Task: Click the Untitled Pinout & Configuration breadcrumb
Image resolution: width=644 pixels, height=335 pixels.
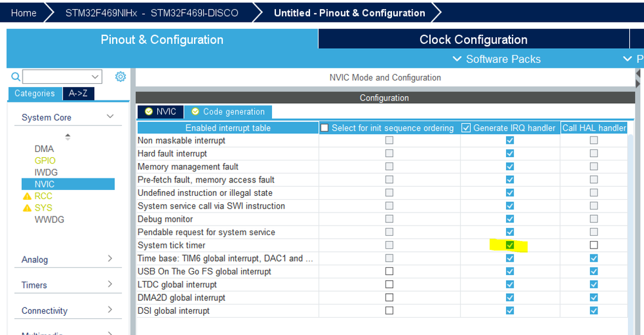Action: pos(349,13)
